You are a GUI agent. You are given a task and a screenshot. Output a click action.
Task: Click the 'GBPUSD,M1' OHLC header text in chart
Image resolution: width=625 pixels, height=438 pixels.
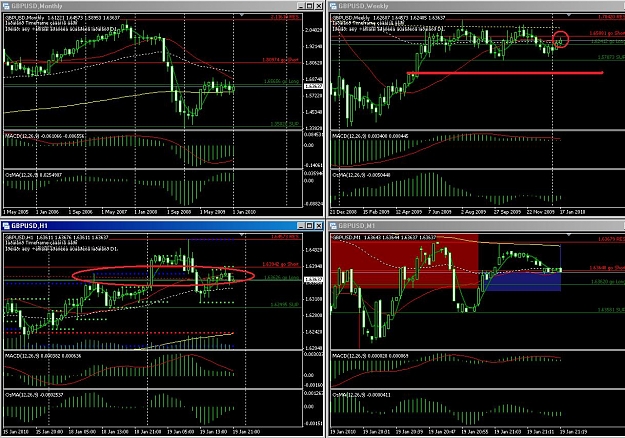[x=384, y=238]
